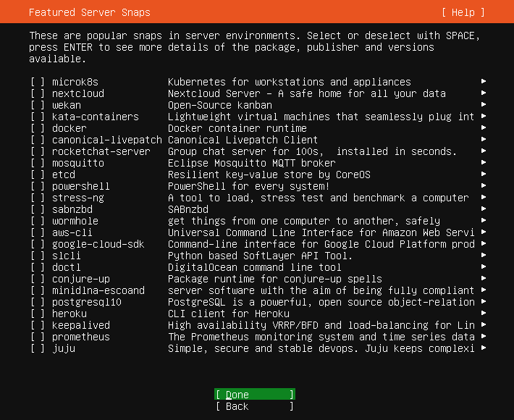Image resolution: width=514 pixels, height=420 pixels.
Task: Enable the conjure-up checkbox
Action: point(38,279)
